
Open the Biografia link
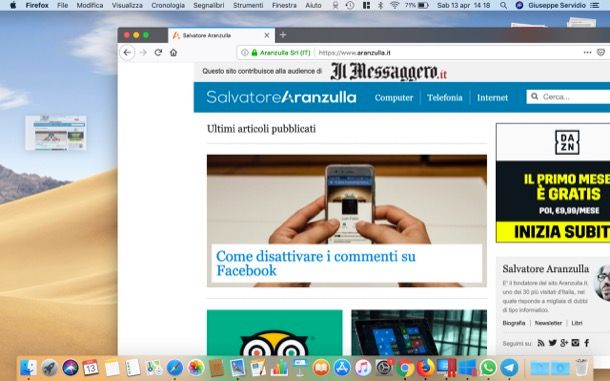point(514,323)
